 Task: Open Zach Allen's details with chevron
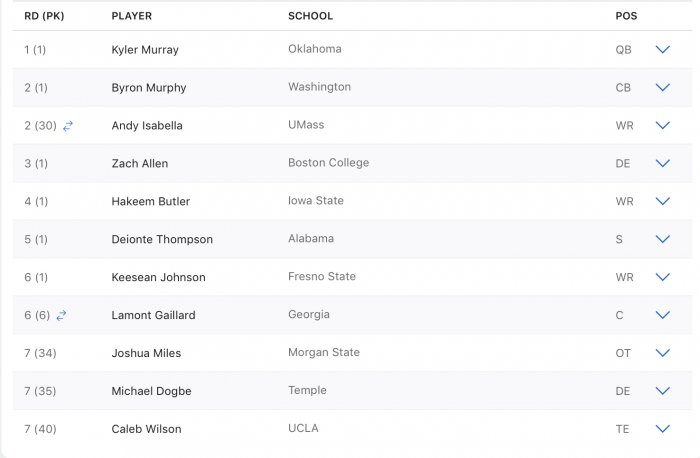pos(662,163)
